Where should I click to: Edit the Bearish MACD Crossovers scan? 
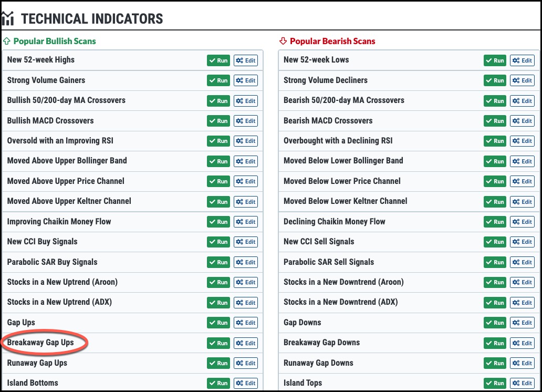pyautogui.click(x=522, y=121)
